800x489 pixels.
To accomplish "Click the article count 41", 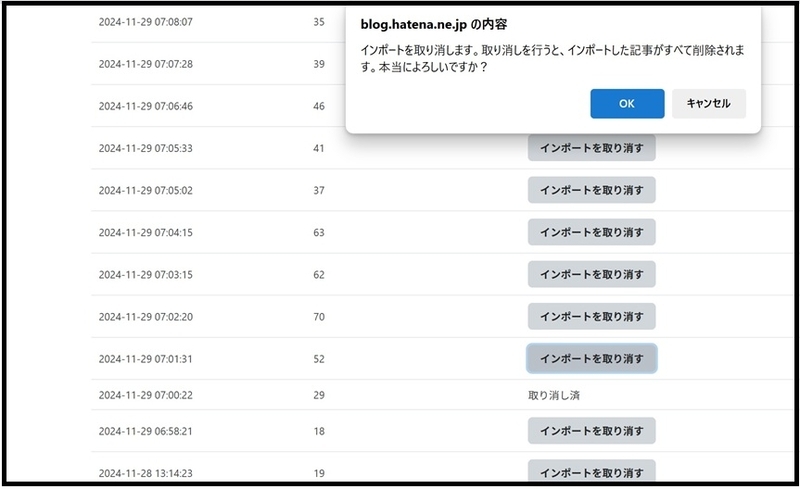I will coord(319,148).
